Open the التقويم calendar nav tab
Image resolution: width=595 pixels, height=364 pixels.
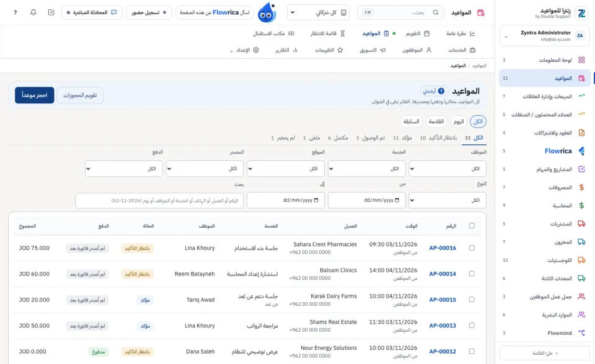417,33
